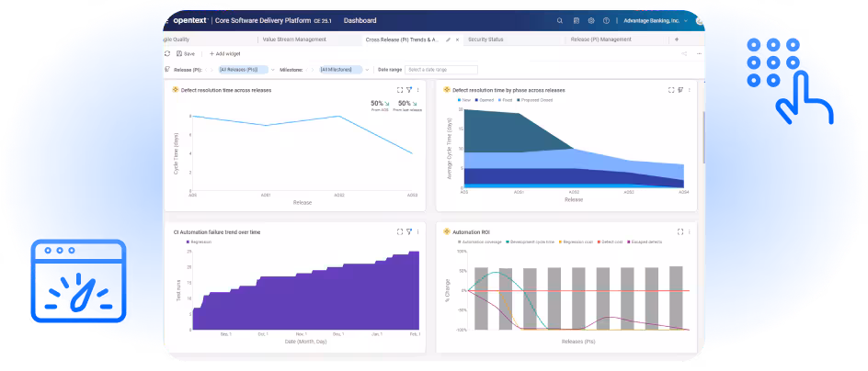Add a new dashboard tab with plus
The height and width of the screenshot is (371, 868).
click(677, 39)
